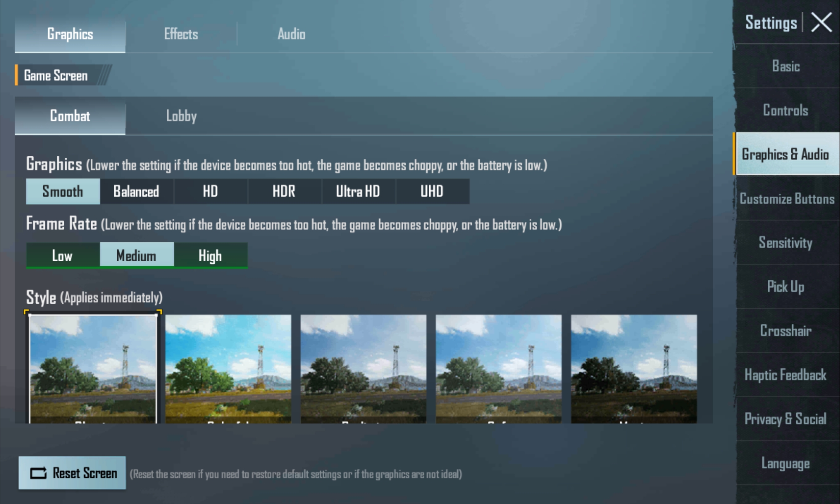Open the Effects tab
The width and height of the screenshot is (840, 504).
[181, 34]
